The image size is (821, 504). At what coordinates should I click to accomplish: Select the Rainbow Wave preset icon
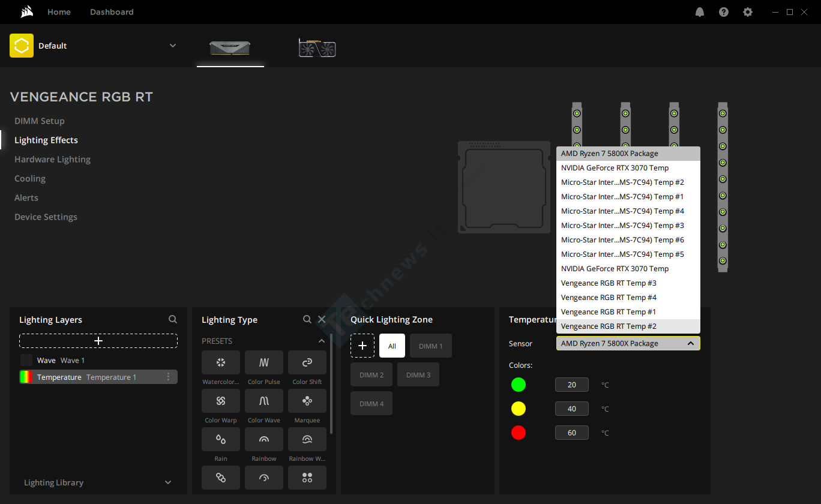307,439
